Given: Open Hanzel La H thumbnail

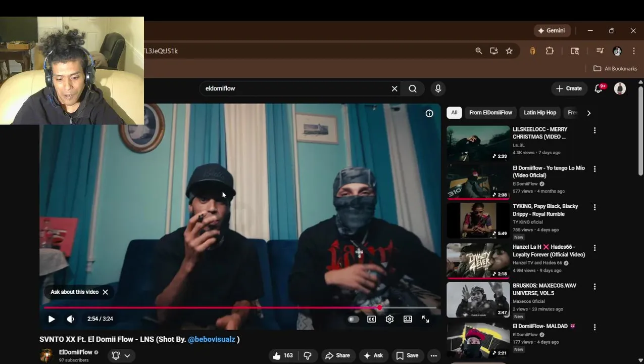Looking at the screenshot, I should [478, 261].
